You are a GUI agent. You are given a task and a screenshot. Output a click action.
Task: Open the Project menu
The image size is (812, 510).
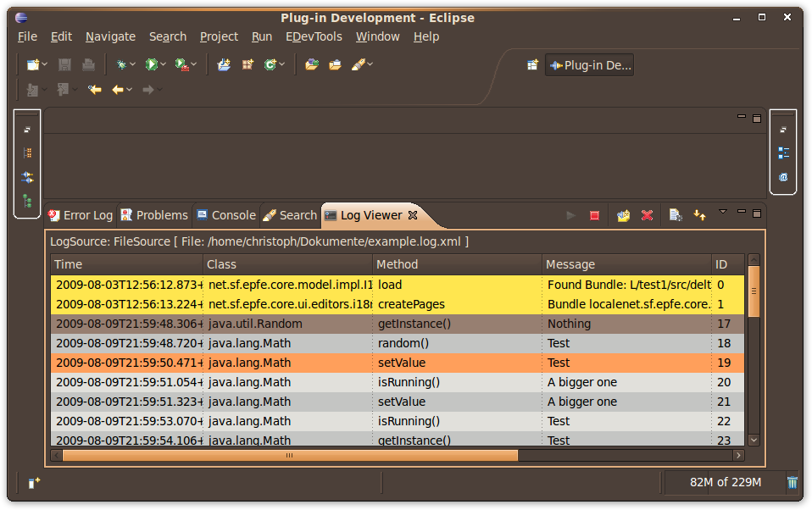pyautogui.click(x=219, y=36)
